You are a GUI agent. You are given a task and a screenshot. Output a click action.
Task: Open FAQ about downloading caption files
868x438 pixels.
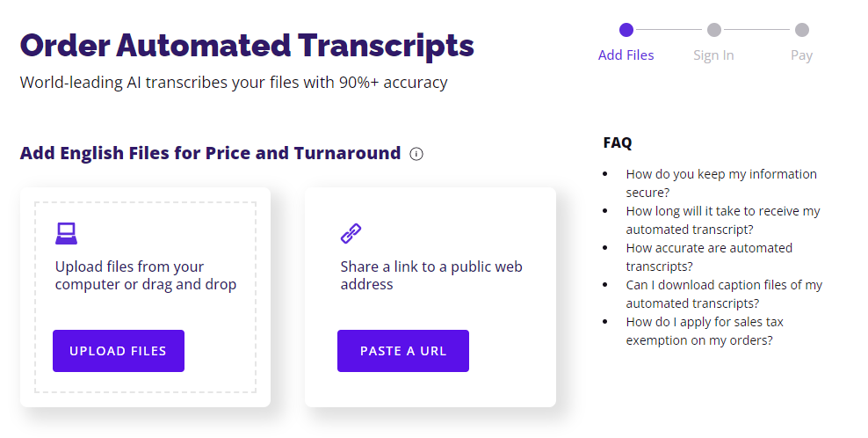(x=724, y=294)
